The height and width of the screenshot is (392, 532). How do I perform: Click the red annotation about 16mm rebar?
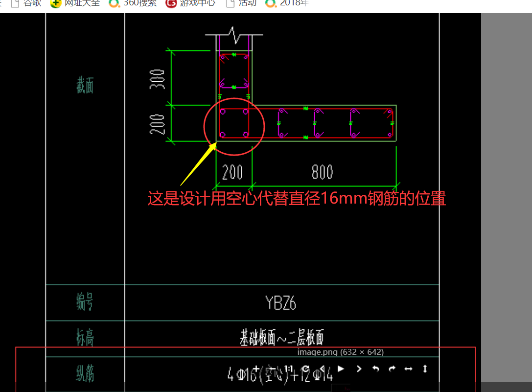297,198
